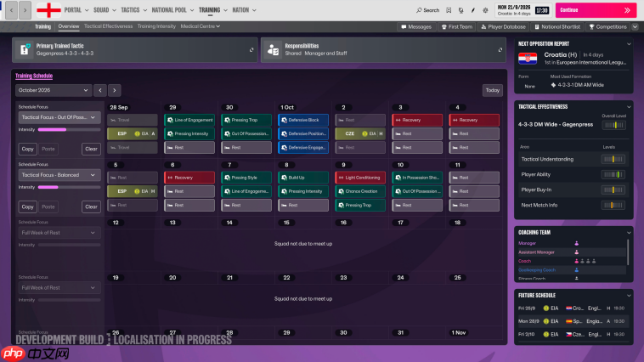The image size is (644, 362).
Task: Click the Tactical Understanding level bar
Action: (x=613, y=159)
